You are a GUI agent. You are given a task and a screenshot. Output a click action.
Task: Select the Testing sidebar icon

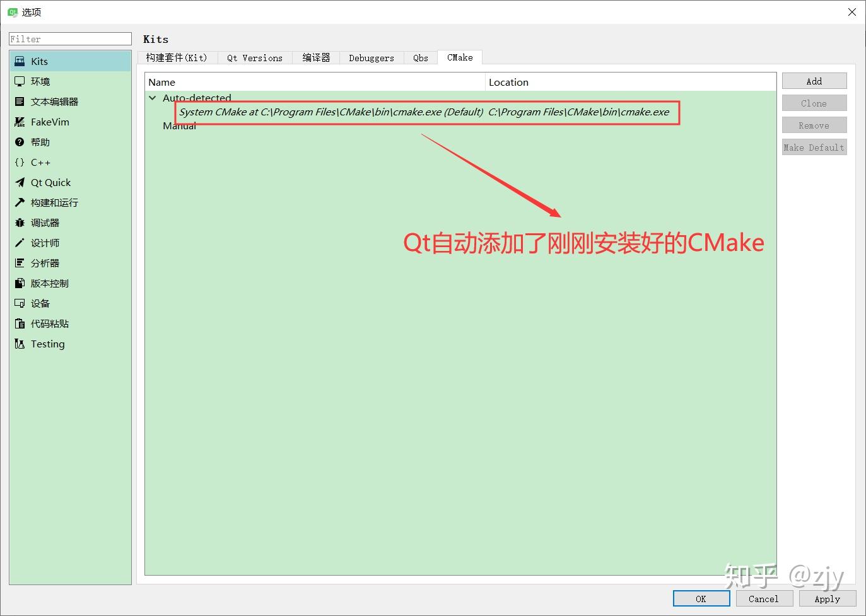[x=47, y=344]
